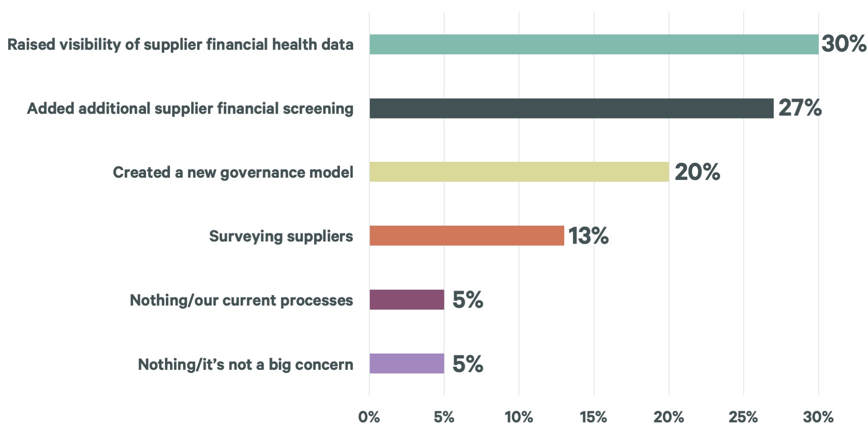Select the 'Added additional supplier financial screening' label
The width and height of the screenshot is (868, 434).
190,109
